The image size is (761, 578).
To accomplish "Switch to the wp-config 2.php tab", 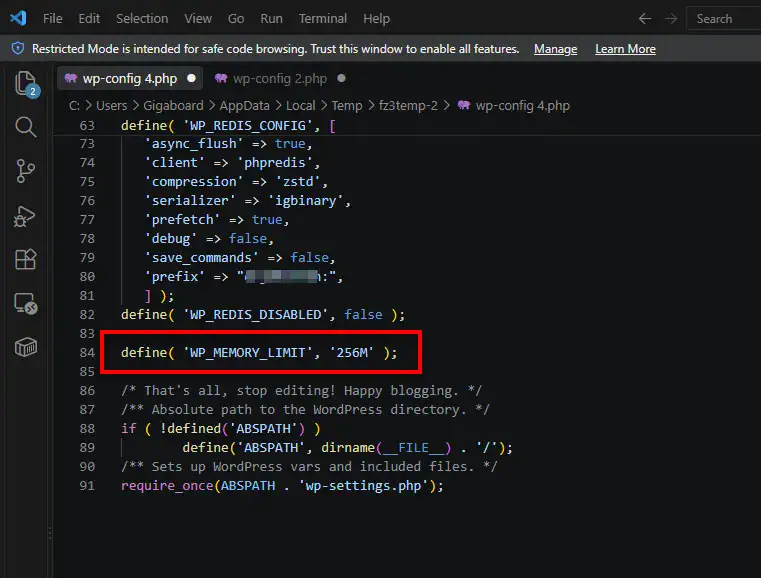I will [280, 78].
